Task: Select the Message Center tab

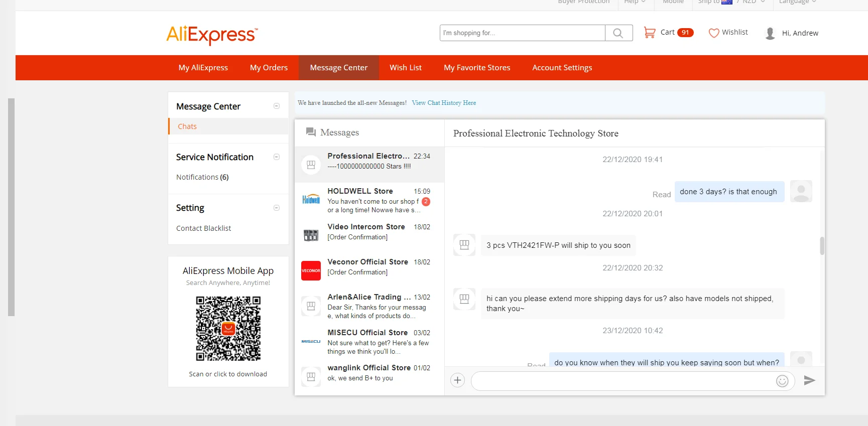Action: point(339,68)
